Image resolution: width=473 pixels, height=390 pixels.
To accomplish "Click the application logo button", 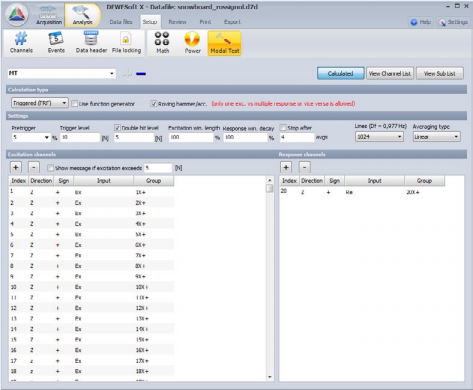I will [17, 15].
